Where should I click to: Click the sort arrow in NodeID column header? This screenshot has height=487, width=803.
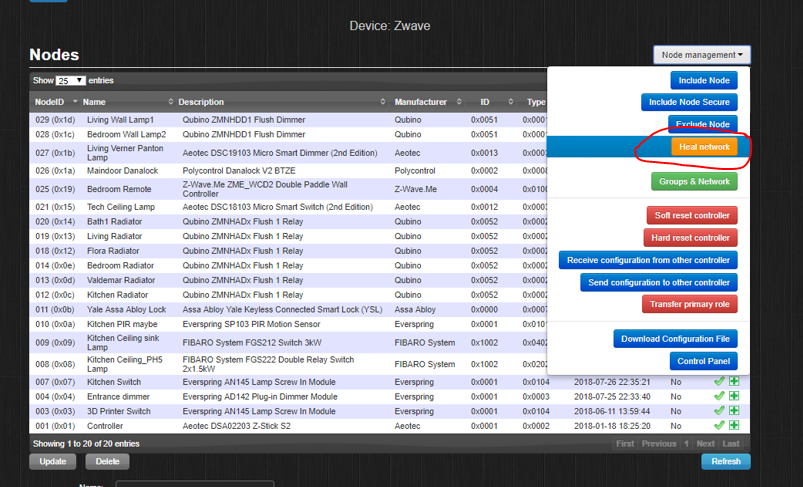point(73,102)
